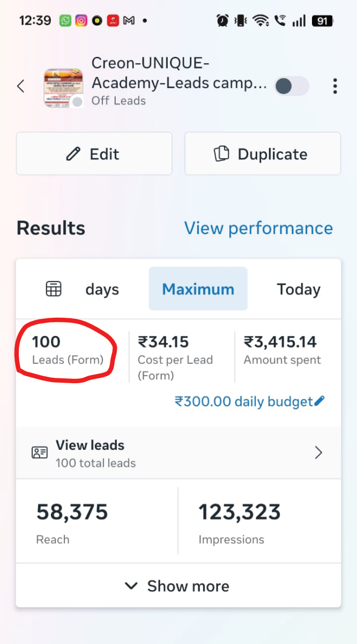
Task: Tap the Gmail notification icon in status bar
Action: click(129, 21)
